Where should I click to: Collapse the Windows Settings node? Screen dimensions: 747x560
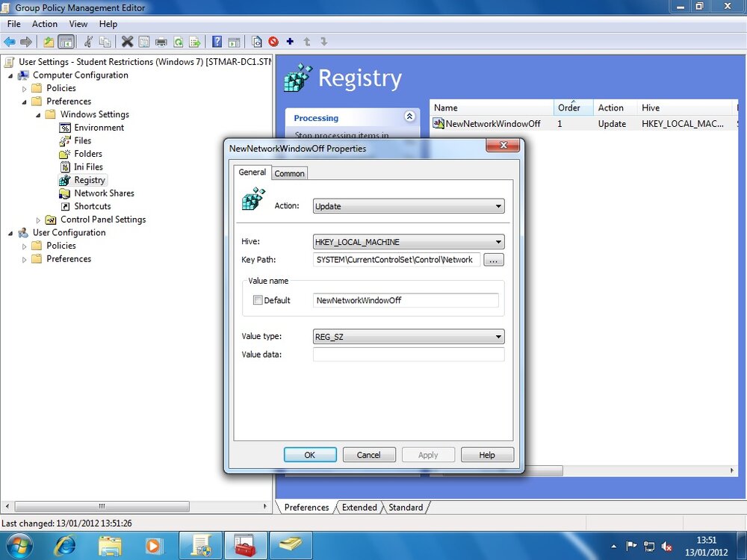(38, 115)
